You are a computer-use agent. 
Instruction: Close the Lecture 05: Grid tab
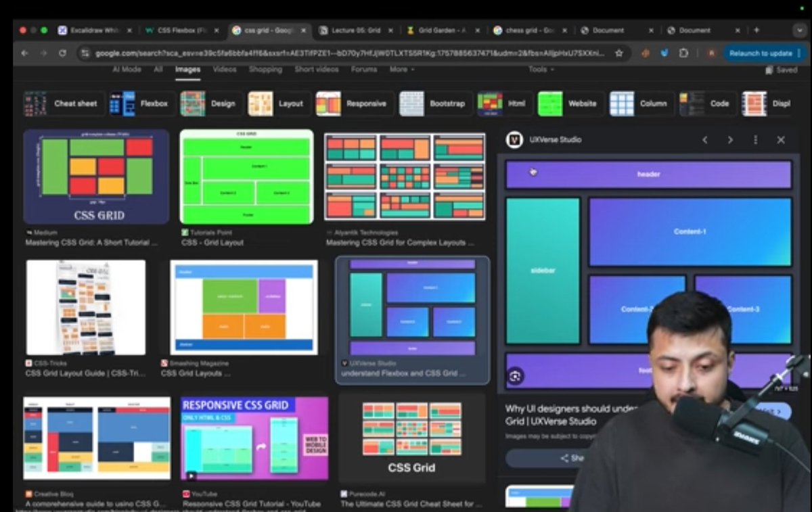[x=390, y=30]
